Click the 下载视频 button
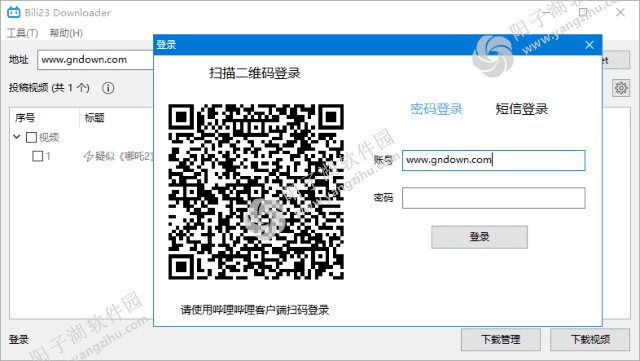The width and height of the screenshot is (640, 361). (x=590, y=339)
